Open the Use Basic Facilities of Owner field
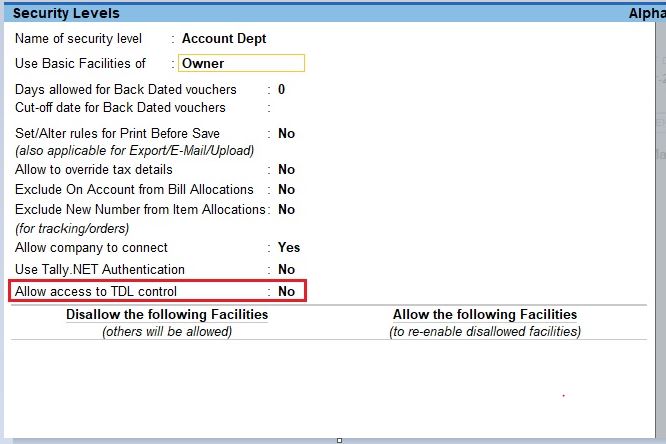The image size is (666, 444). (241, 63)
